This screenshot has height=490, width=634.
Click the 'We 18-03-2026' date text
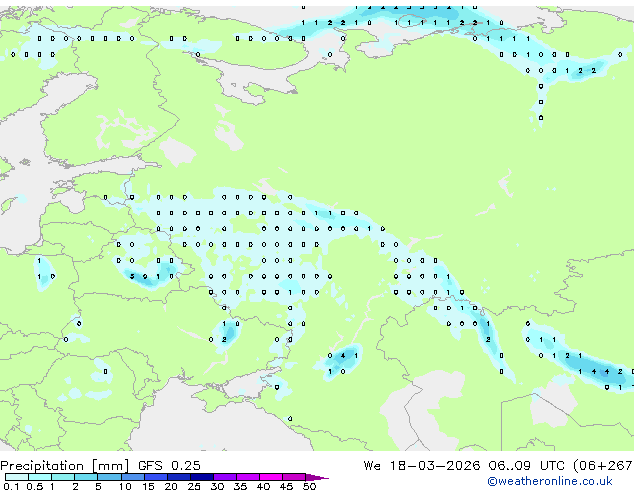tap(422, 465)
